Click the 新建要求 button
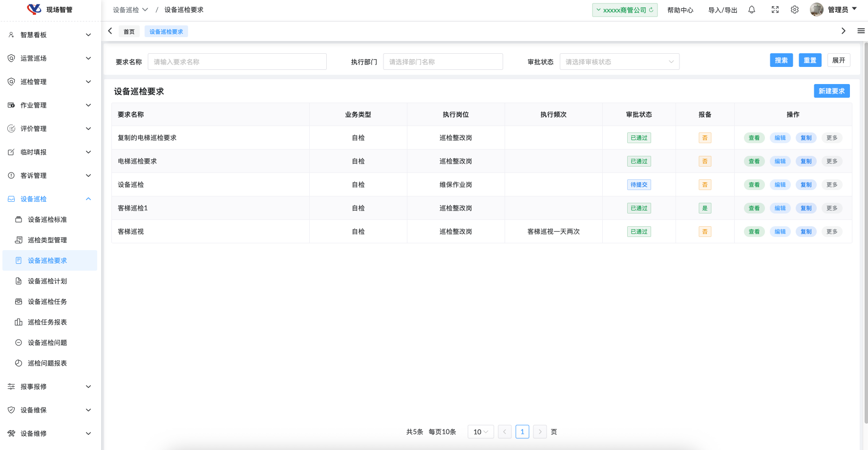Viewport: 868px width, 450px height. tap(831, 91)
